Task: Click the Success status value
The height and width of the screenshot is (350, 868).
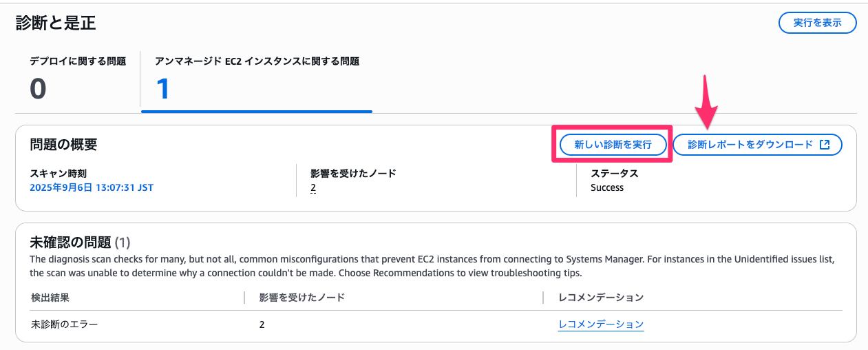Action: point(607,187)
